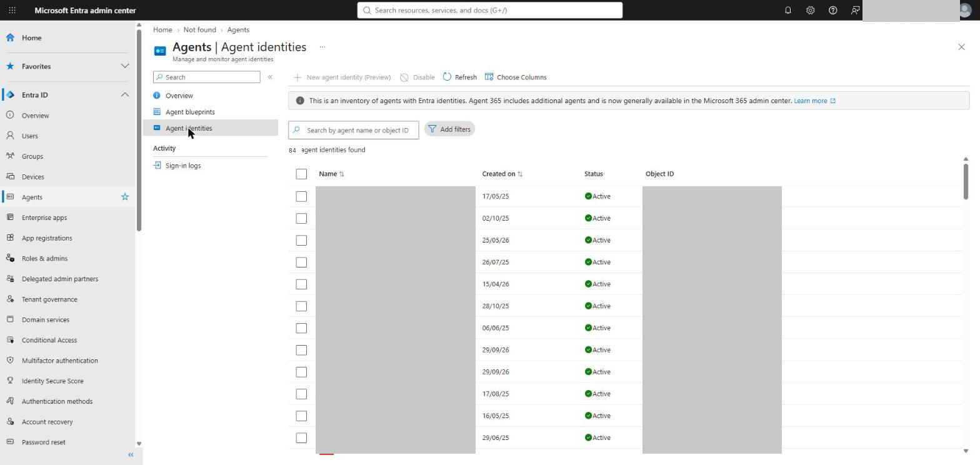
Task: Open the account avatar menu
Action: [966, 10]
